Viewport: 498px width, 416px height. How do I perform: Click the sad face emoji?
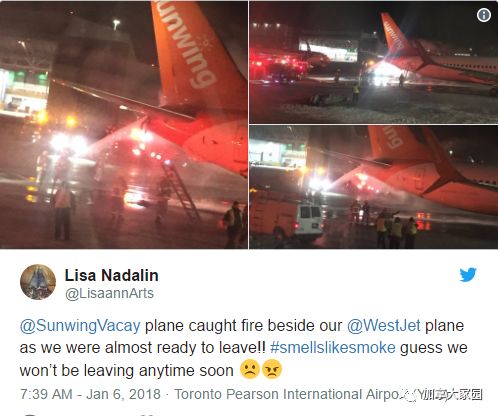pos(250,369)
